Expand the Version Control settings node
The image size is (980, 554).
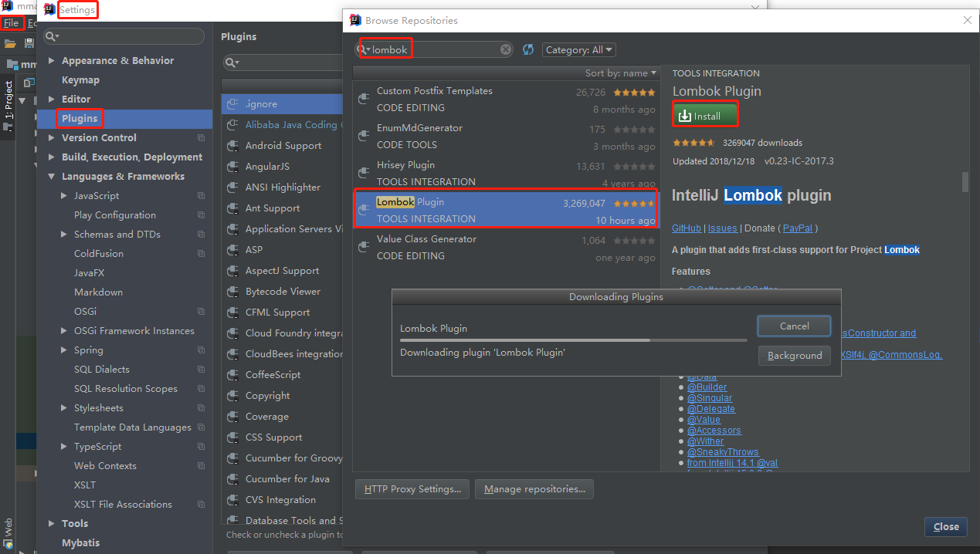(52, 138)
